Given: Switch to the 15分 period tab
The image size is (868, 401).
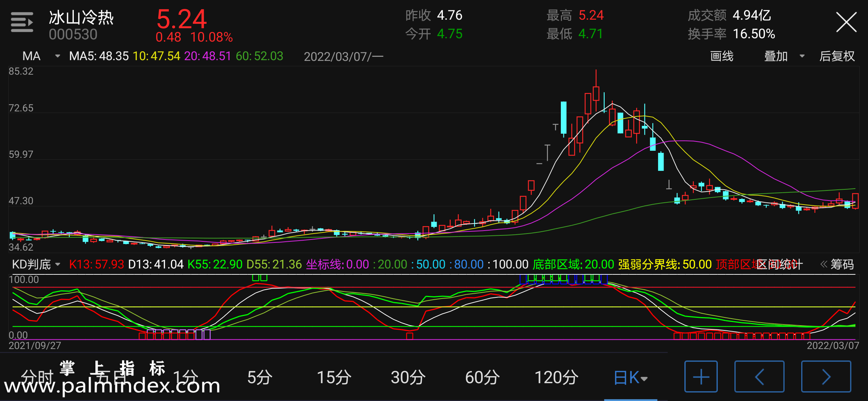Looking at the screenshot, I should pos(334,378).
